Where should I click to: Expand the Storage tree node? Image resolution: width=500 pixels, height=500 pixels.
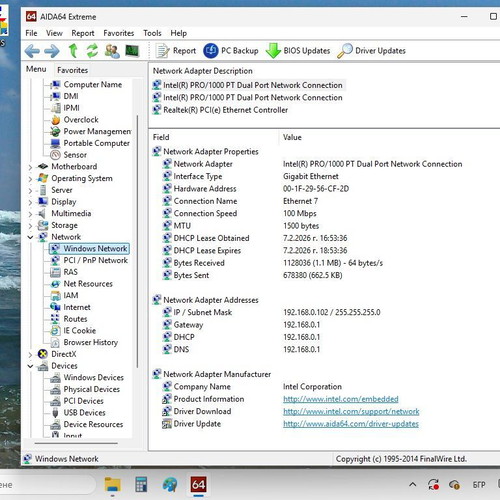30,226
